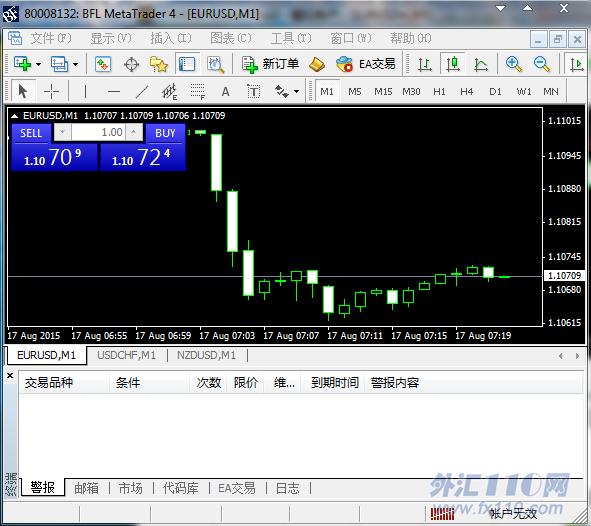Close the terminal panel X button
This screenshot has height=526, width=591.
coord(11,376)
